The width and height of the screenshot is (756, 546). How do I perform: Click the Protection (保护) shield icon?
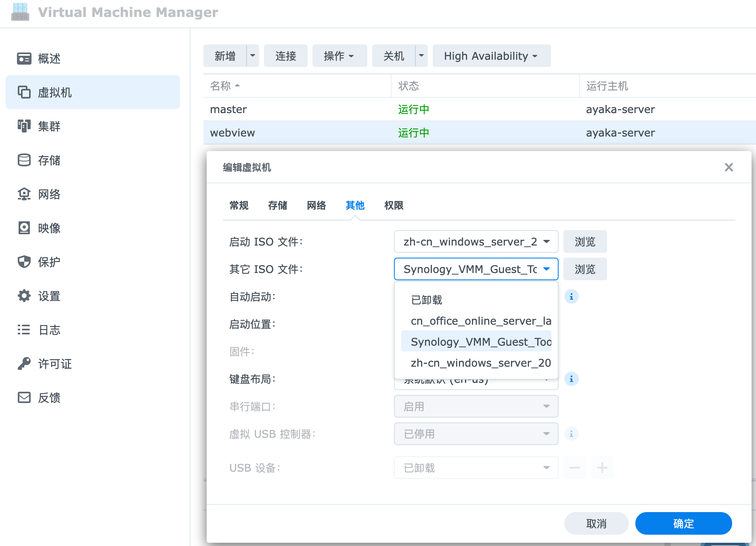click(x=24, y=262)
